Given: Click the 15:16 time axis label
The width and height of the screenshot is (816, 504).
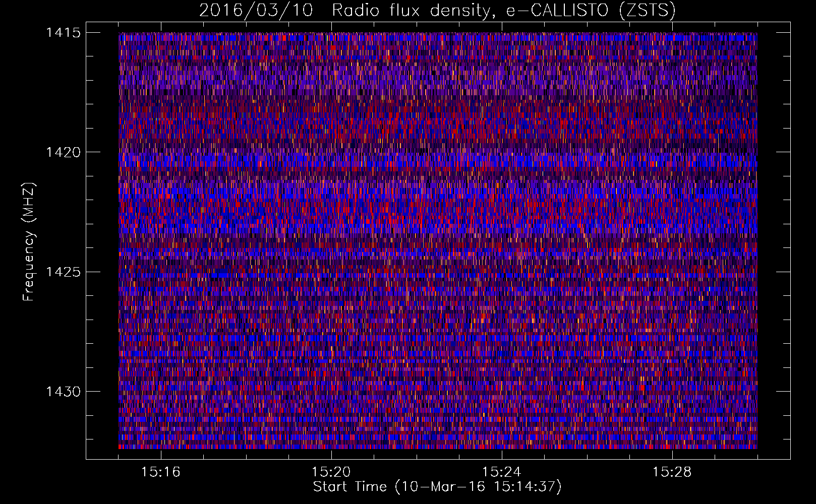Looking at the screenshot, I should point(161,472).
